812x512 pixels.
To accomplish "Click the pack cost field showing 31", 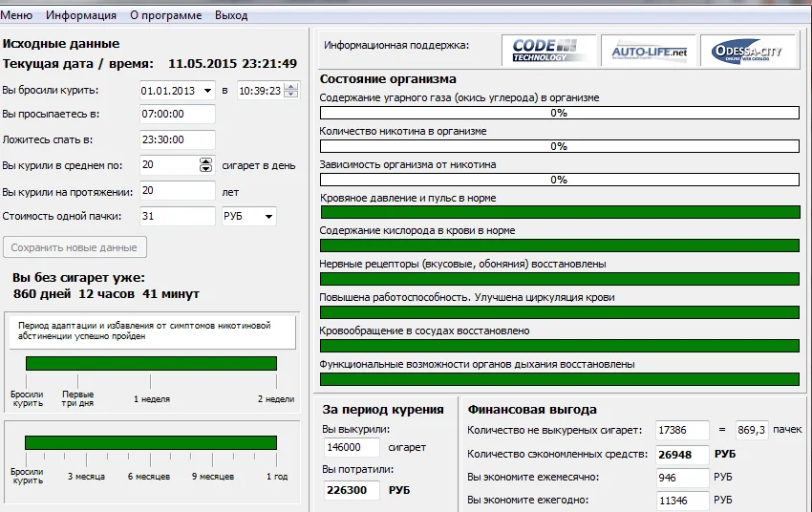I will [x=176, y=216].
